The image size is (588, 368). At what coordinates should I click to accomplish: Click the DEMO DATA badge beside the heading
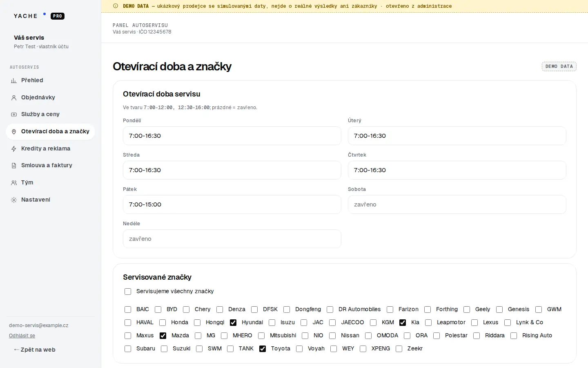coord(559,67)
